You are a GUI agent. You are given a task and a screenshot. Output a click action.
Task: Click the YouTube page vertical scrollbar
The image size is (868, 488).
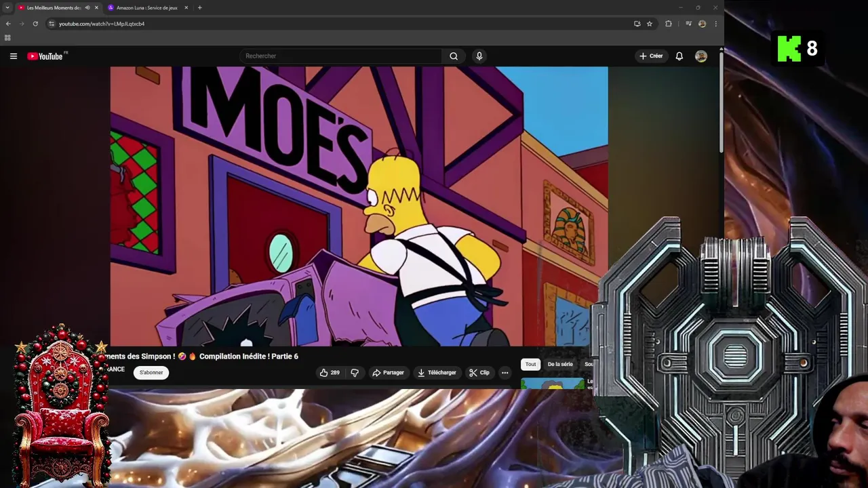pos(721,102)
